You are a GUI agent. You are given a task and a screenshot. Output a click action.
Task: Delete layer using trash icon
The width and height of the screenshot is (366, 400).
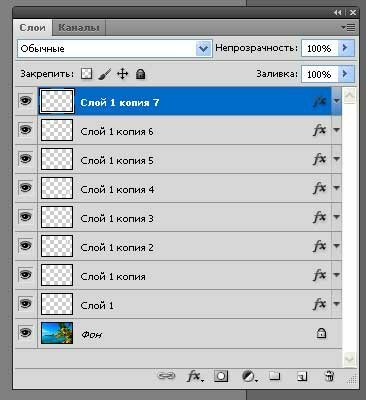pos(329,376)
